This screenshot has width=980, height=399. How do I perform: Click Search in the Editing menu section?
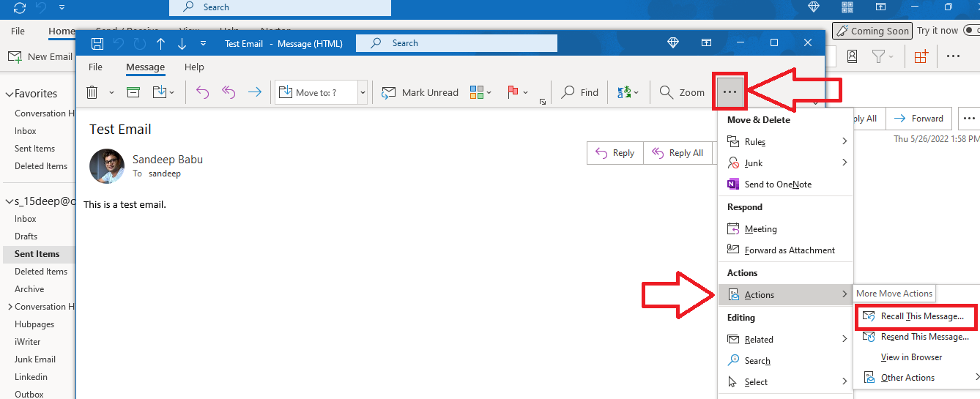click(786, 361)
